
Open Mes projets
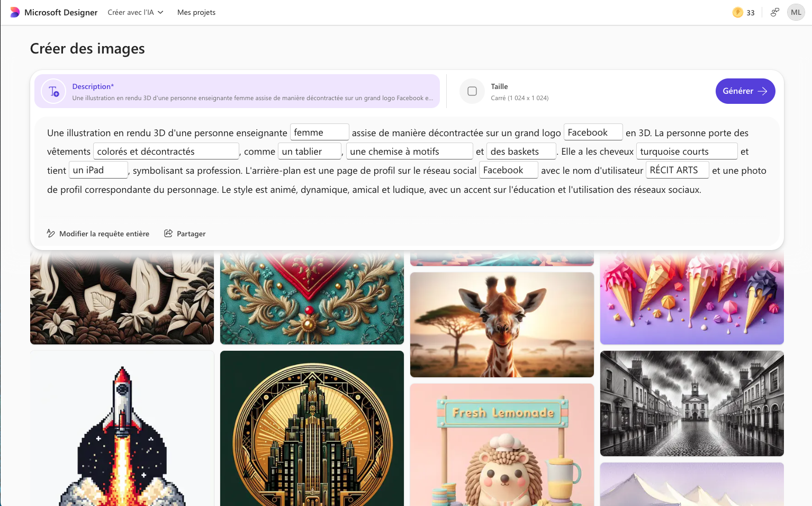tap(196, 12)
